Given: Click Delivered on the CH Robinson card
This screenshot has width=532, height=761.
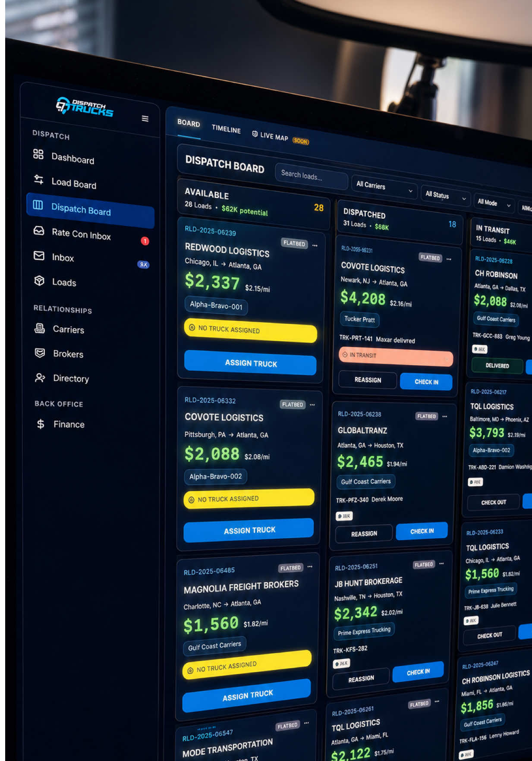Looking at the screenshot, I should (497, 365).
